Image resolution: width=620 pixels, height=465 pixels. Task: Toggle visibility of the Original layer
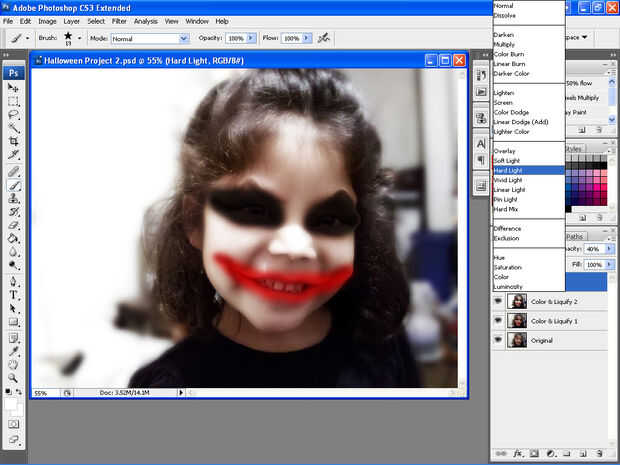click(x=498, y=341)
